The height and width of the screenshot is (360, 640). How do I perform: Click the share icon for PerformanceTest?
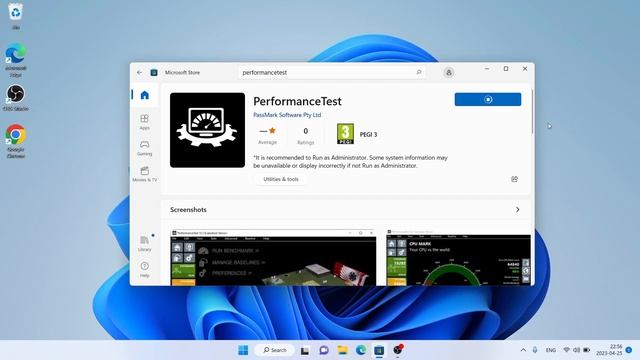pyautogui.click(x=514, y=179)
